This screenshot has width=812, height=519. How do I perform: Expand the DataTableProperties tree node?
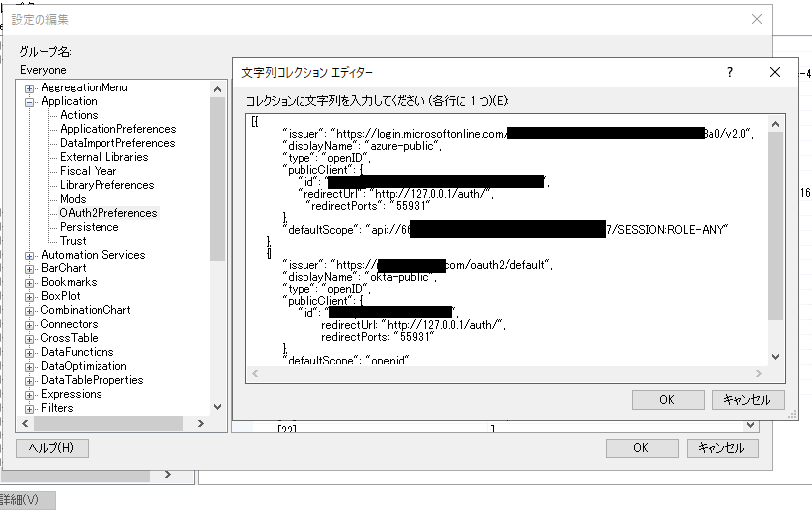(x=30, y=382)
